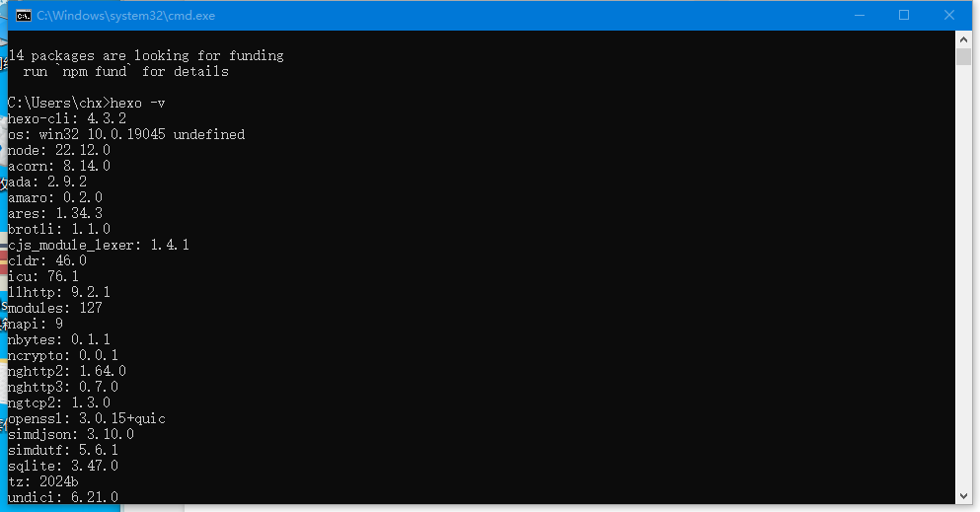
Task: Minimize the cmd.exe window
Action: (860, 15)
